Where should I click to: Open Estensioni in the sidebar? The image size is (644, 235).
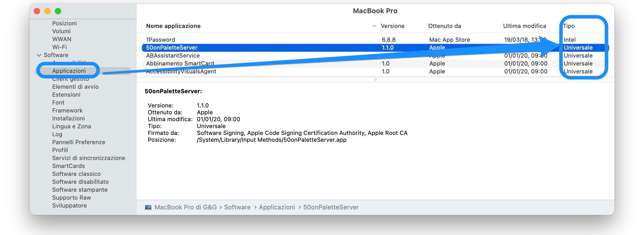pos(66,95)
